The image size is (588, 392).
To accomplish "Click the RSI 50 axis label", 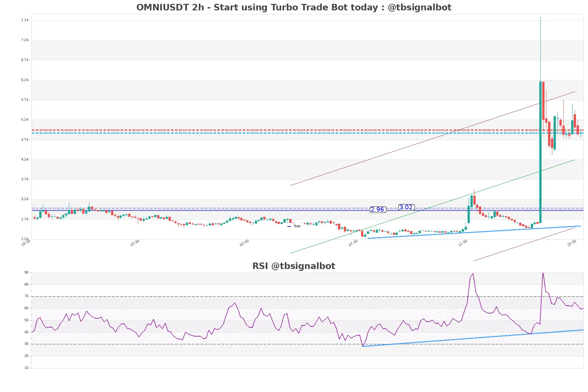I will pos(26,320).
